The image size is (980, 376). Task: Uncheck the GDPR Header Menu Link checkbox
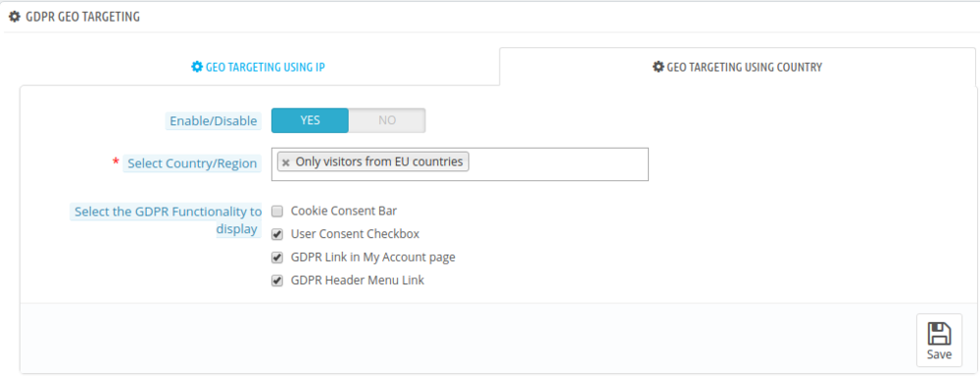click(277, 281)
